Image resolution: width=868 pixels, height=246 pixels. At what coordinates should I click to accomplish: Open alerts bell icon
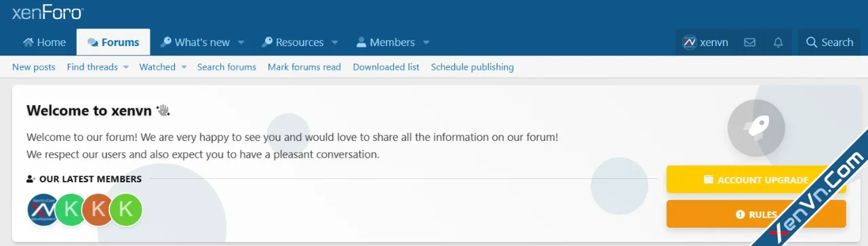(778, 42)
